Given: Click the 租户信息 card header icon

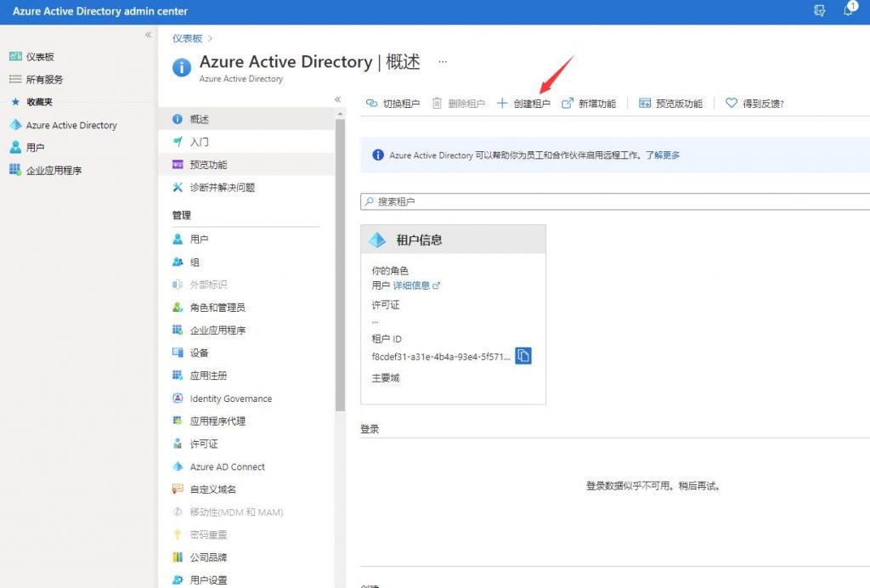Looking at the screenshot, I should pyautogui.click(x=377, y=240).
